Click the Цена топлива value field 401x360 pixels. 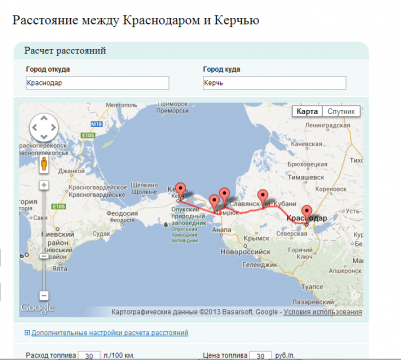260,355
